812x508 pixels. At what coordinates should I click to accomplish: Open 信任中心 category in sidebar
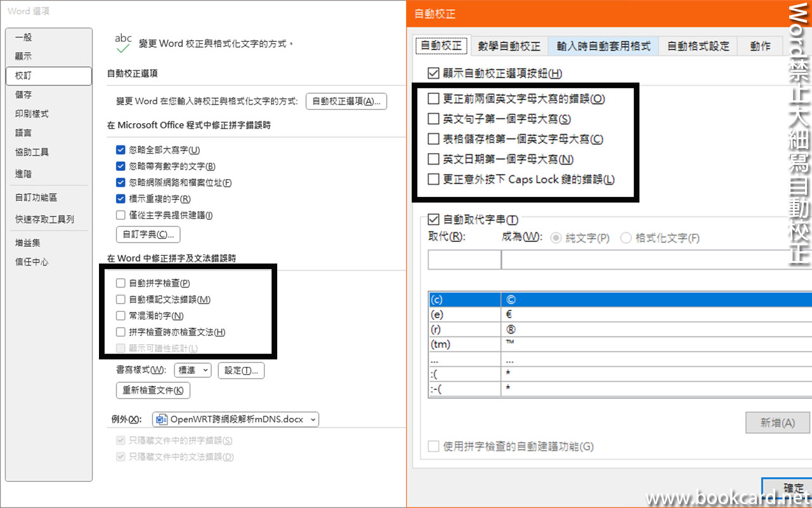click(x=32, y=262)
